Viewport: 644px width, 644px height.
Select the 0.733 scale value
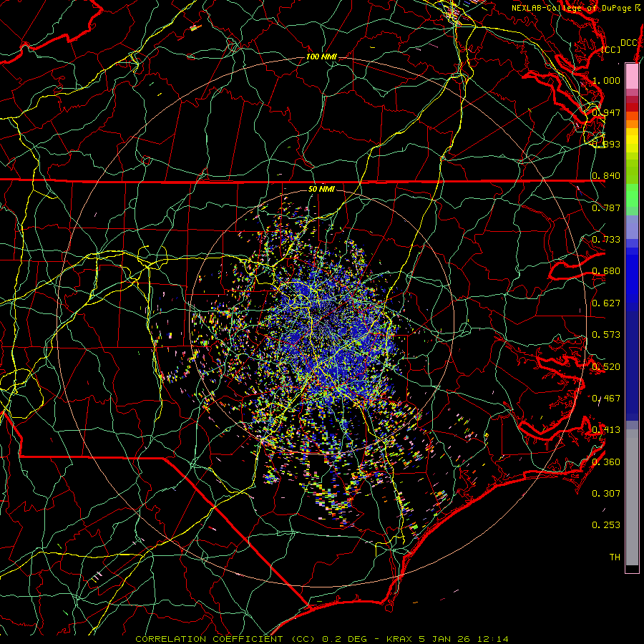click(606, 240)
